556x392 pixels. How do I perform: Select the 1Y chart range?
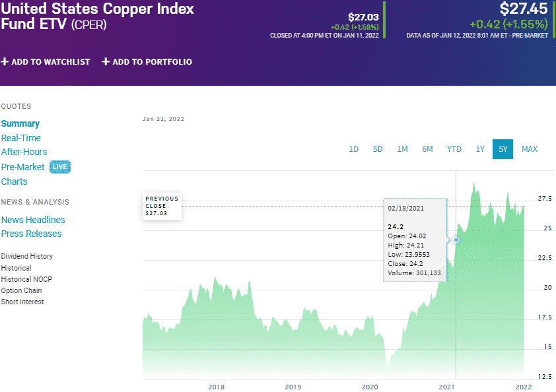pos(480,149)
